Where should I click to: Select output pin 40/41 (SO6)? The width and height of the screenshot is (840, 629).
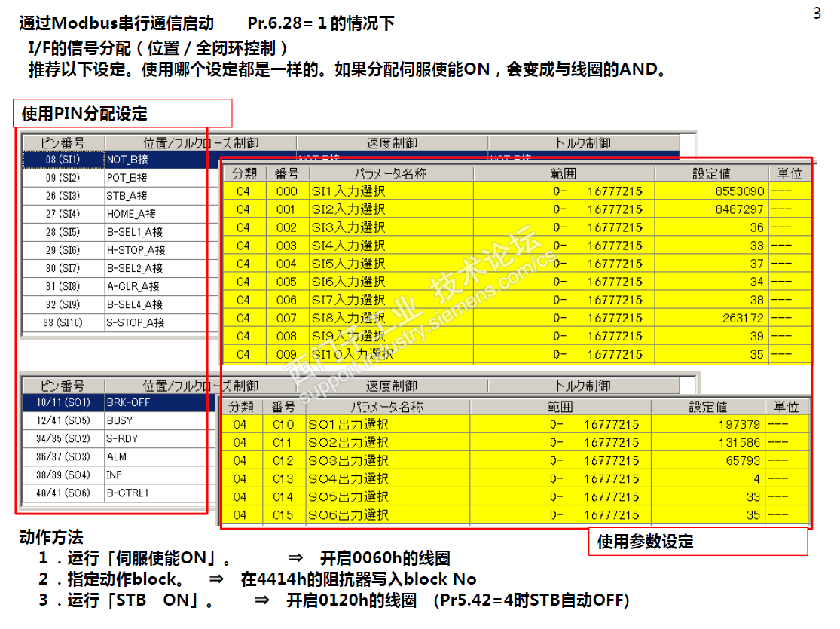coord(63,493)
